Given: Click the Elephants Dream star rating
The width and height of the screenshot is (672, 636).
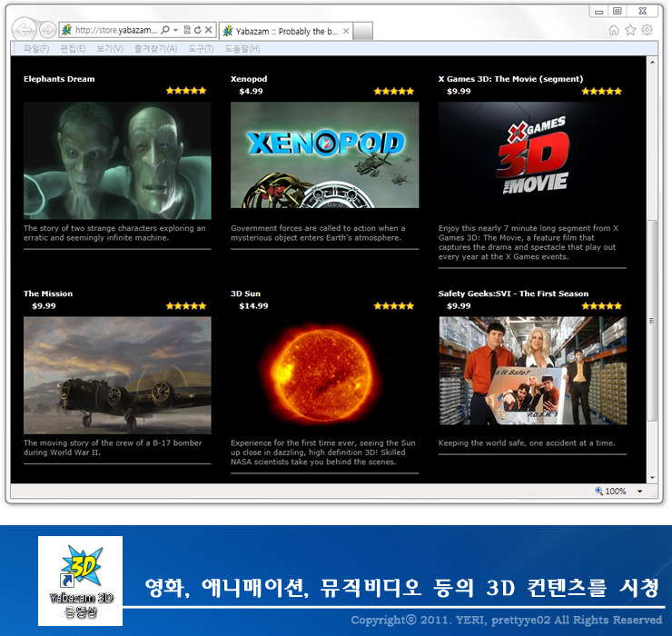Looking at the screenshot, I should tap(186, 91).
